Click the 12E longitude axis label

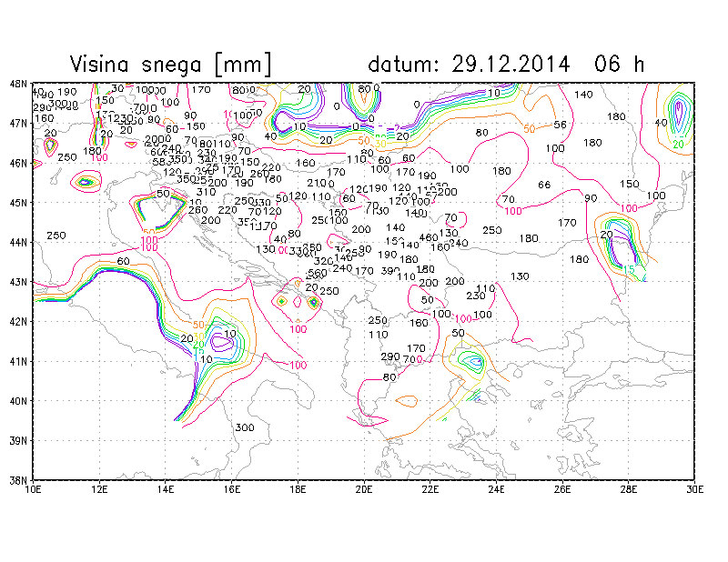point(99,489)
